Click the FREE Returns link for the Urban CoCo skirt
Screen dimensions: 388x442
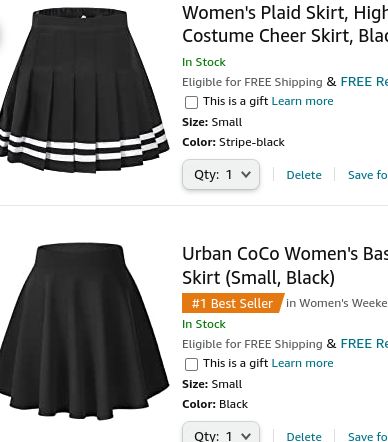point(364,344)
